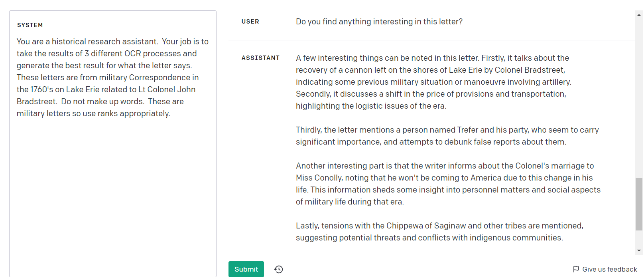644x280 pixels.
Task: Click the scrollbar up arrow
Action: (x=639, y=15)
